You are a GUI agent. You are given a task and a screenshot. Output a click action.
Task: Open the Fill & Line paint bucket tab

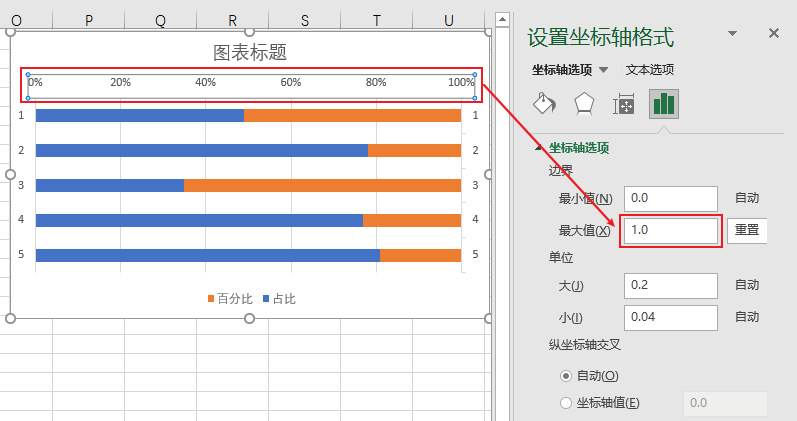[x=544, y=104]
